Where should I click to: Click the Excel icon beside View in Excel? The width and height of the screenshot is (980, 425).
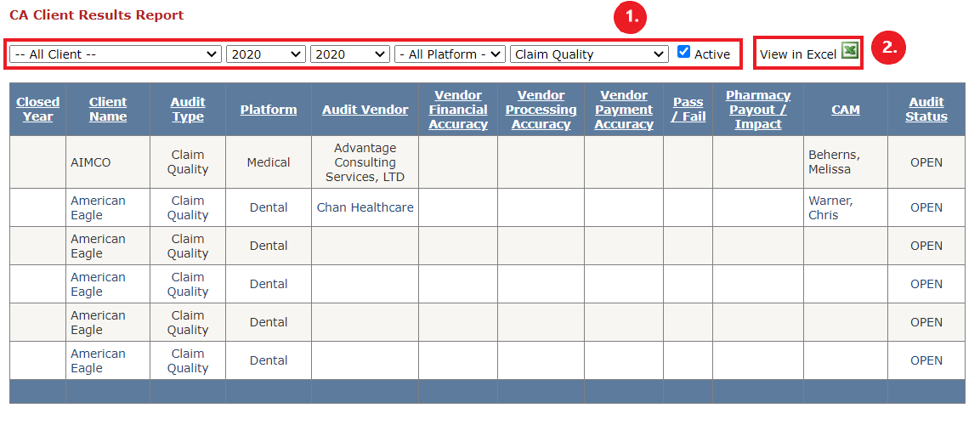pos(849,51)
